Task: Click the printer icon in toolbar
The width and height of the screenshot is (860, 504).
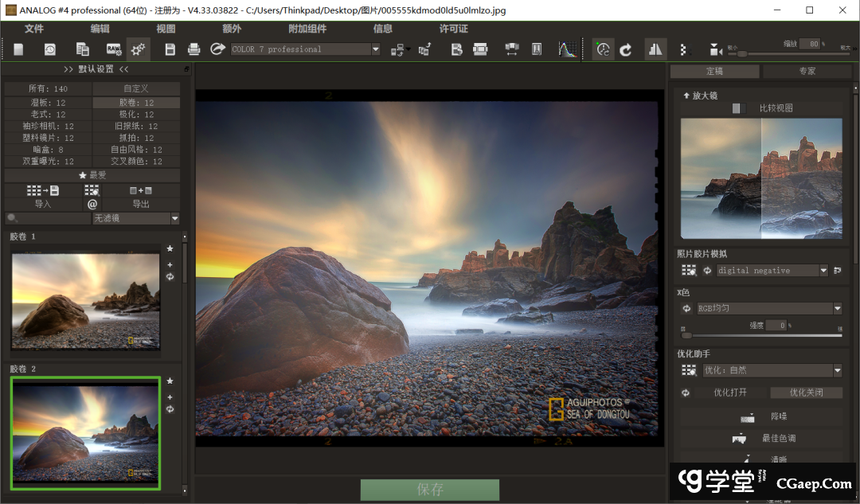Action: click(193, 49)
